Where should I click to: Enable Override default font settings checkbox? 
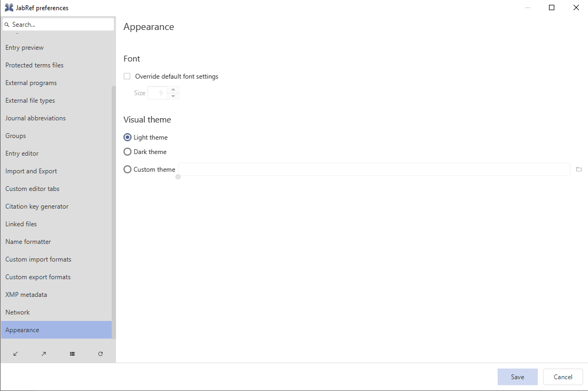(x=127, y=76)
